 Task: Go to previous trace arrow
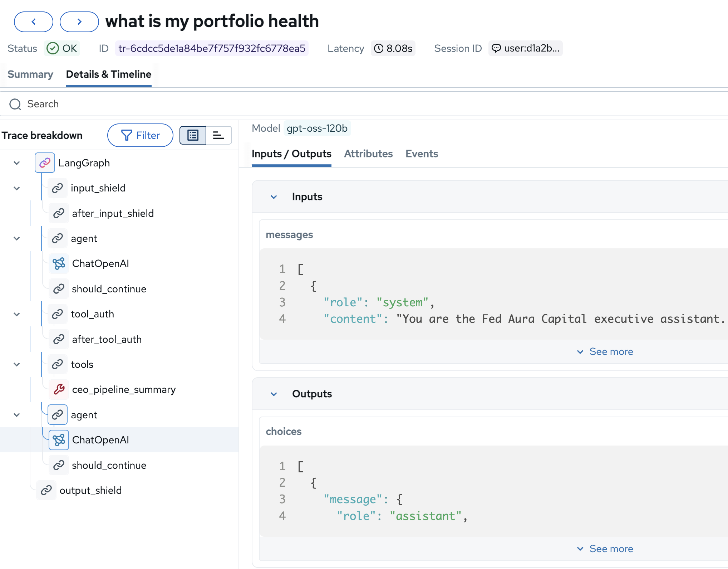[x=34, y=22]
